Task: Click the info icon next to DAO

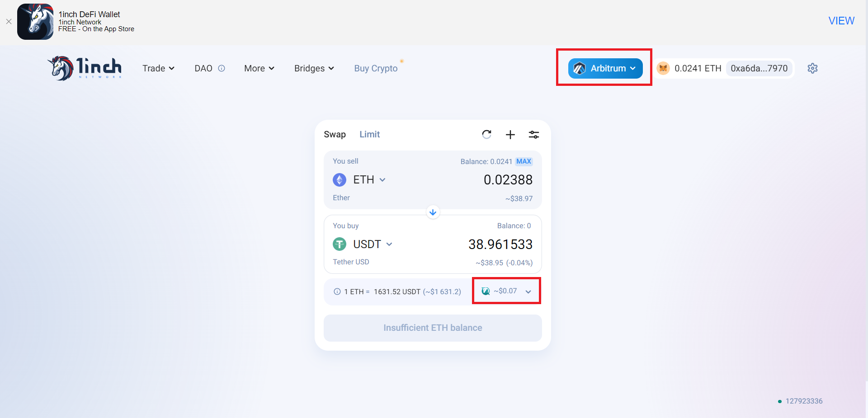Action: [x=222, y=68]
